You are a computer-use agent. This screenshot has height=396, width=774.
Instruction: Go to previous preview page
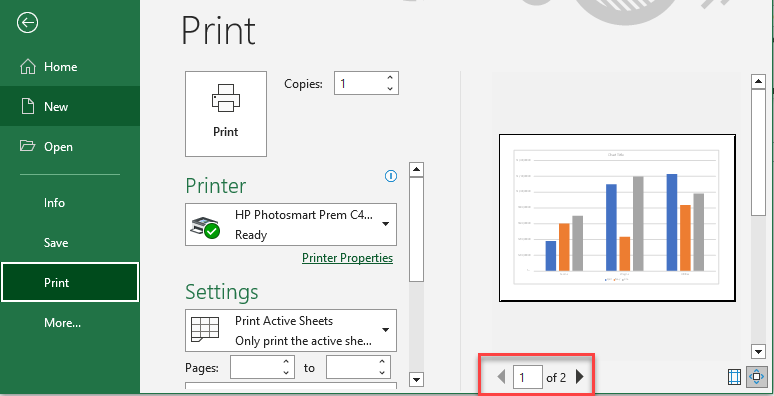pyautogui.click(x=502, y=377)
